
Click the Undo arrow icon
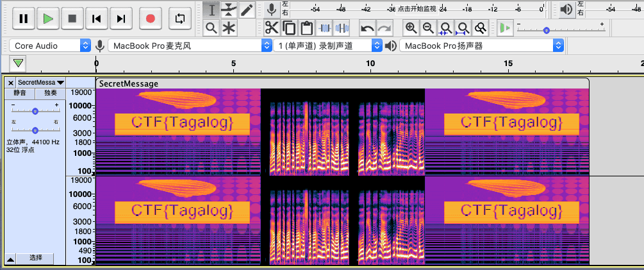tap(367, 28)
